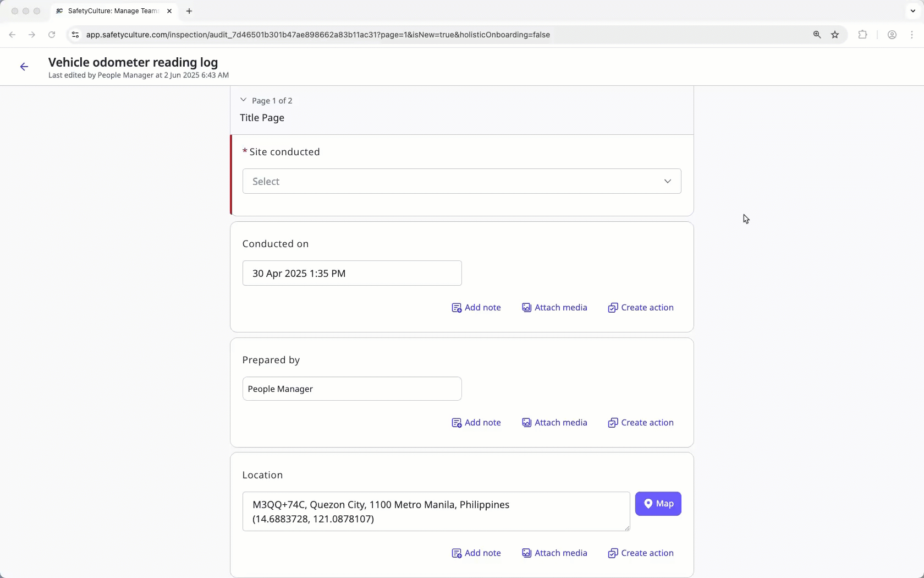Click the Prepared by text field
This screenshot has height=578, width=924.
pos(351,389)
